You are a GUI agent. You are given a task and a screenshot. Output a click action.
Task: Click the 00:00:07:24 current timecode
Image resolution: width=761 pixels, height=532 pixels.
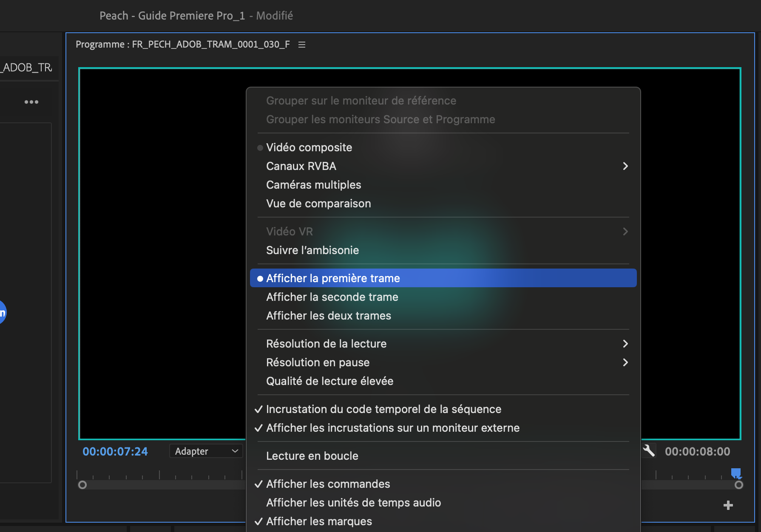coord(115,451)
